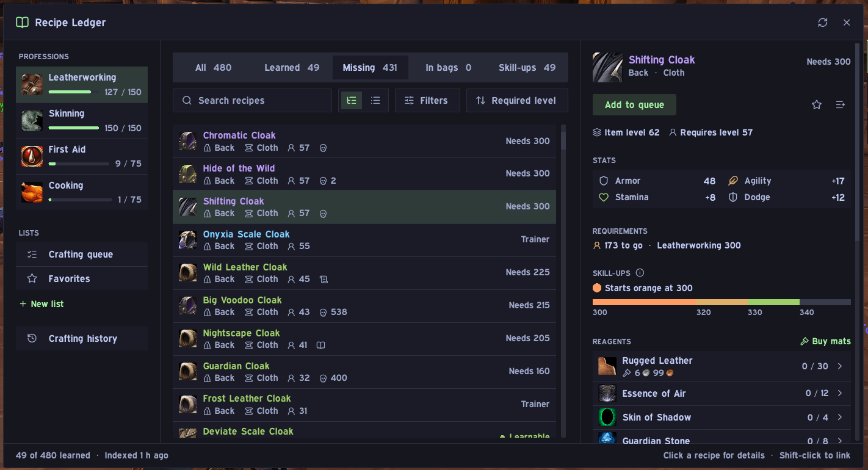Click the refresh icon in the title bar

(x=823, y=23)
